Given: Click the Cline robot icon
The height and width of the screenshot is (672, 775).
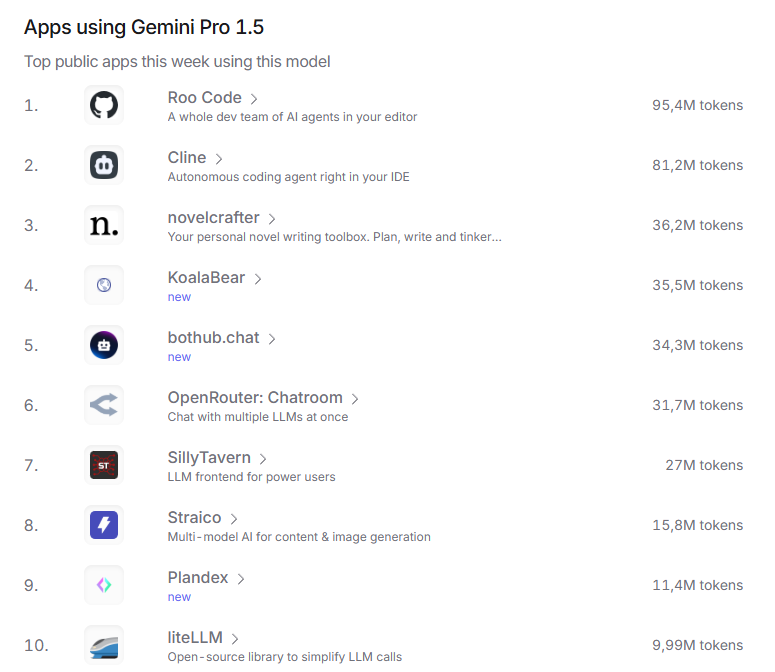Looking at the screenshot, I should pos(104,165).
